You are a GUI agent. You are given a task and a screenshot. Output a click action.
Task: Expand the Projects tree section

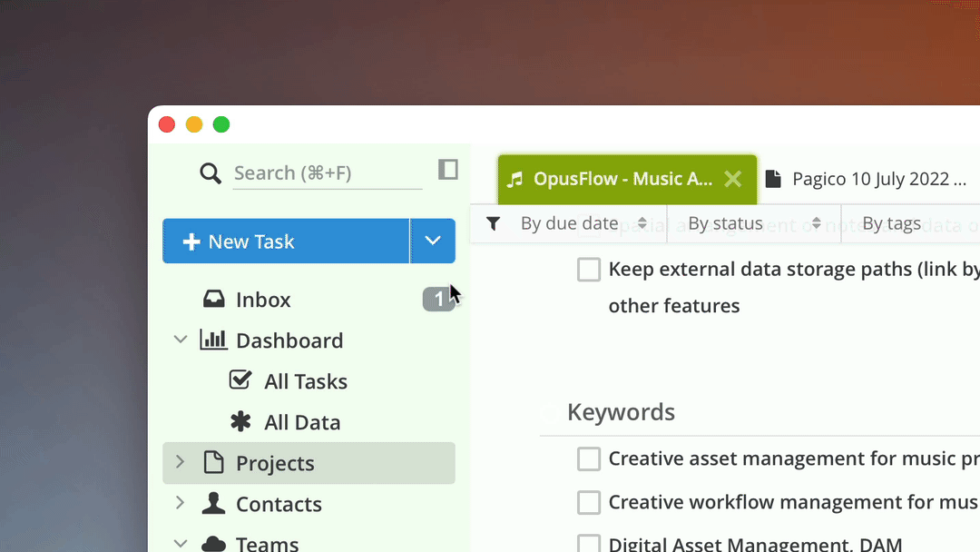click(180, 463)
